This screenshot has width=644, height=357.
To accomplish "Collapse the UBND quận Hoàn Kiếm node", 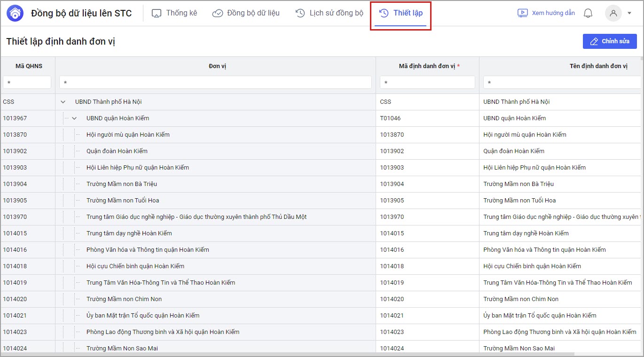I will click(74, 118).
